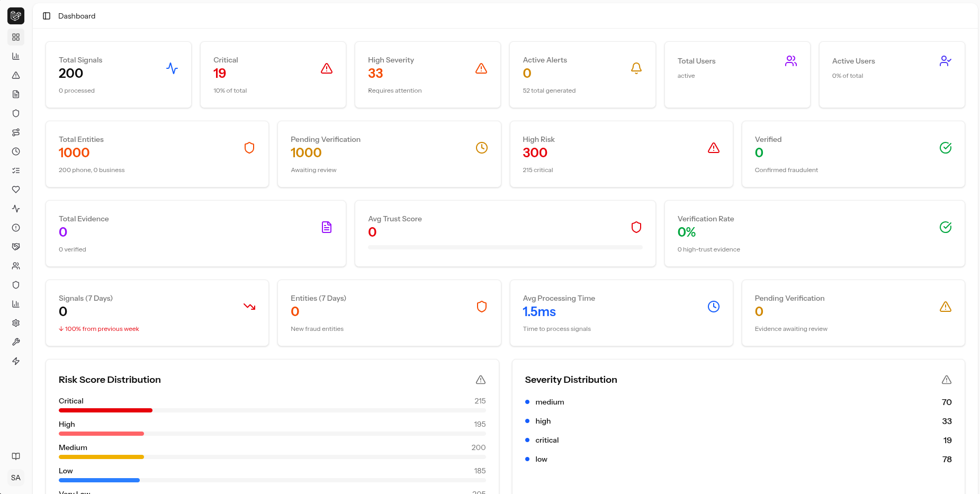Viewport: 980px width, 494px height.
Task: Toggle the sidebar collapse panel icon
Action: click(47, 16)
